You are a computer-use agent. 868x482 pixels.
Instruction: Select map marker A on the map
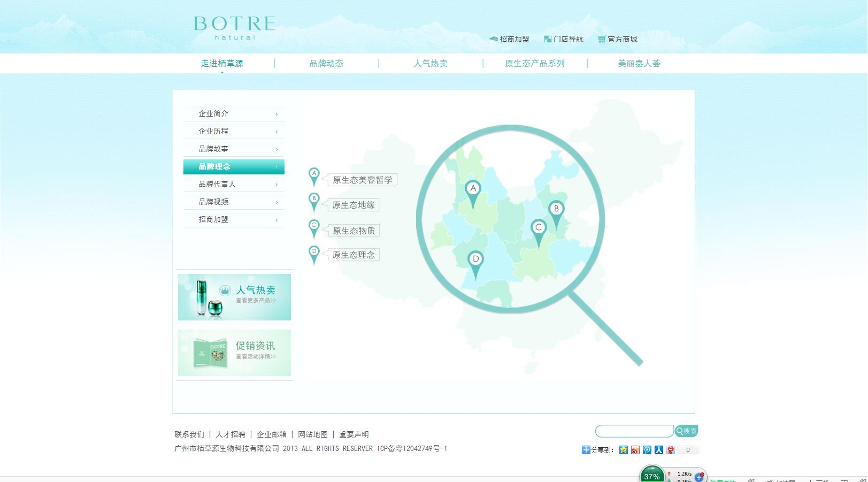pyautogui.click(x=472, y=189)
